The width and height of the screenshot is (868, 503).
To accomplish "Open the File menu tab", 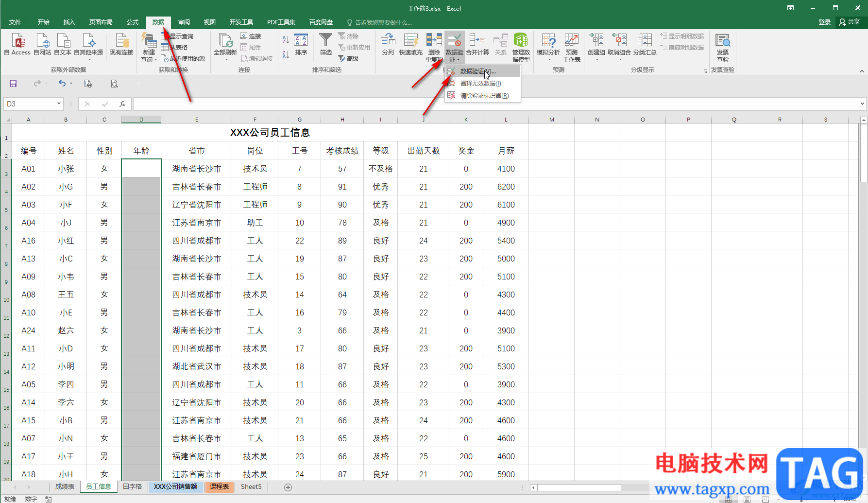I will pos(15,22).
